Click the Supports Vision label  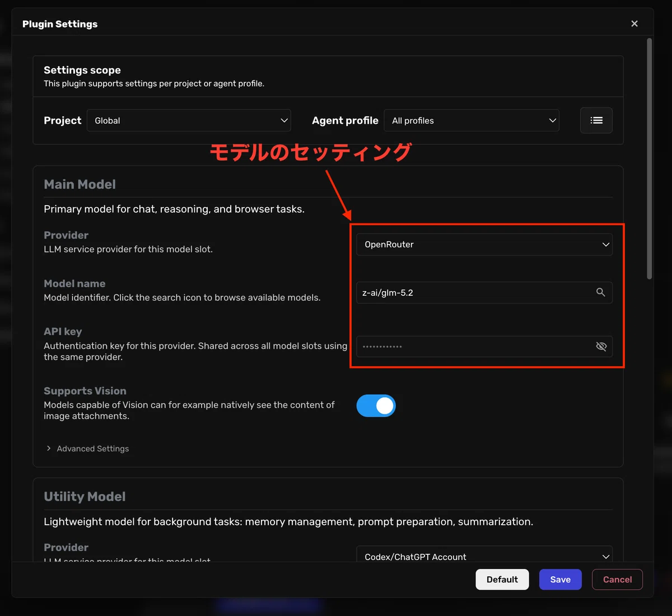[x=85, y=391]
